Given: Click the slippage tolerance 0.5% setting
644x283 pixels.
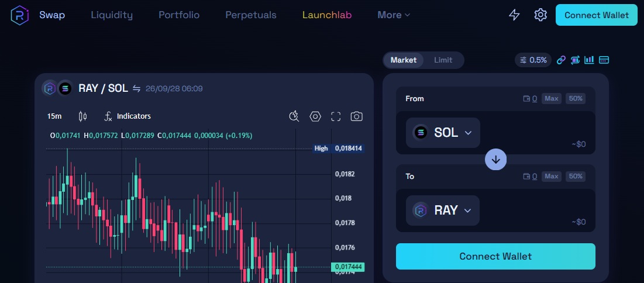Looking at the screenshot, I should tap(533, 60).
